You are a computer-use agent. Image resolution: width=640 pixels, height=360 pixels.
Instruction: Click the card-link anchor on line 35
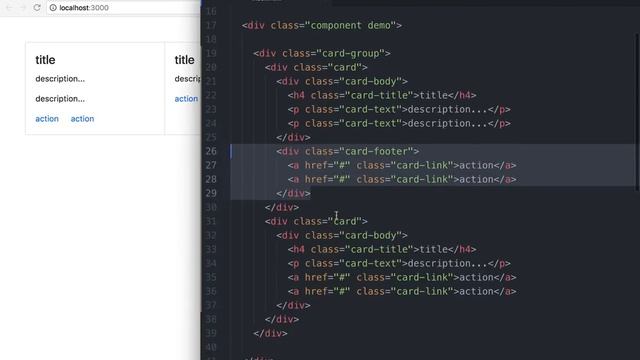click(x=402, y=278)
